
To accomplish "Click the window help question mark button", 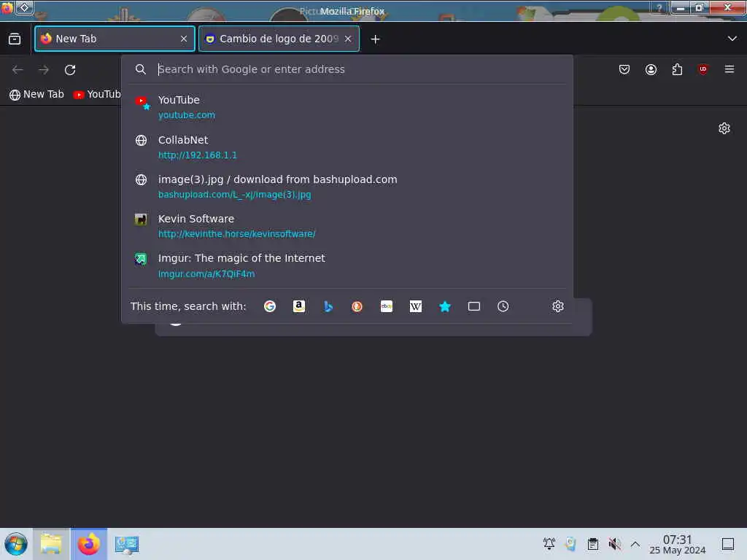I will (x=659, y=7).
